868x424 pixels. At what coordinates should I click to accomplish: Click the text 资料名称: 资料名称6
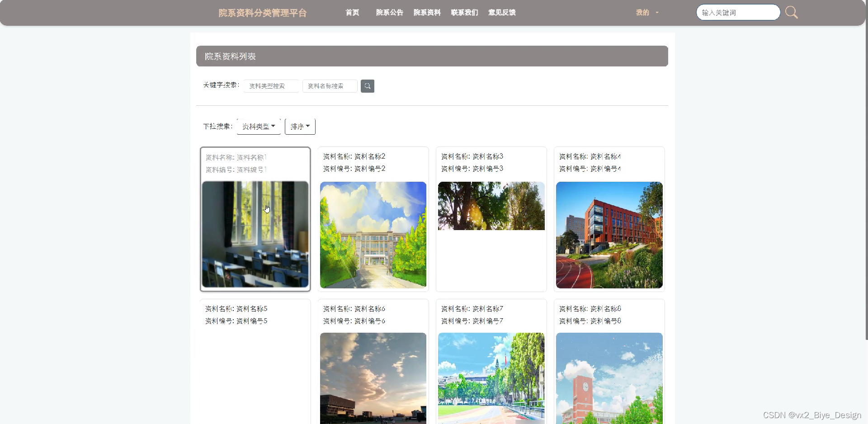point(354,309)
